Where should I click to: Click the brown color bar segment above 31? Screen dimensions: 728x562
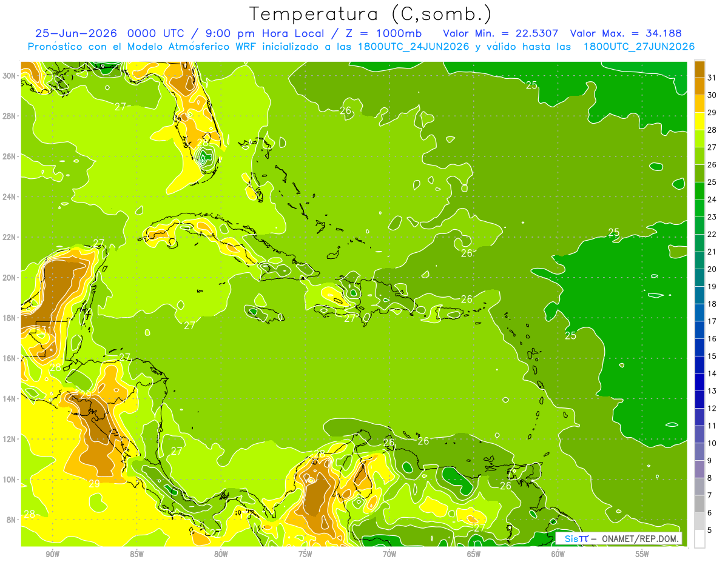[699, 69]
